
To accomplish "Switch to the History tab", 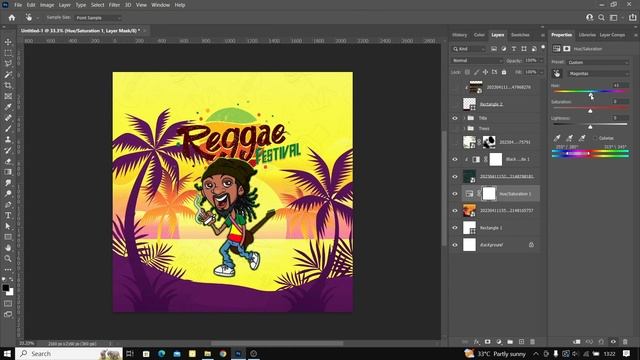I will pyautogui.click(x=460, y=35).
